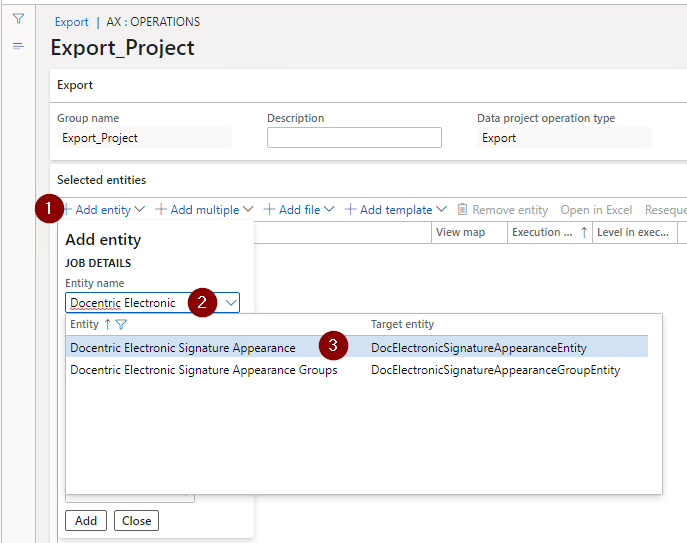687x543 pixels.
Task: Click the Selected entities section header
Action: click(x=102, y=180)
